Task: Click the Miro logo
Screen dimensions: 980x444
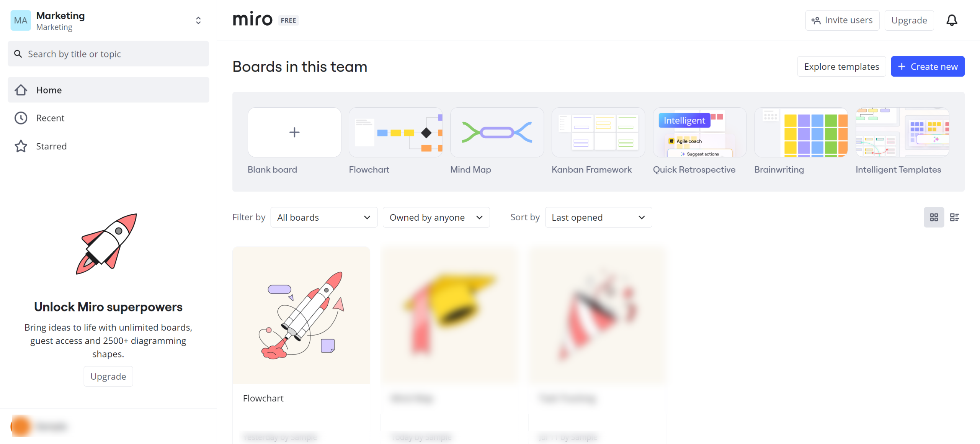Action: [x=253, y=19]
